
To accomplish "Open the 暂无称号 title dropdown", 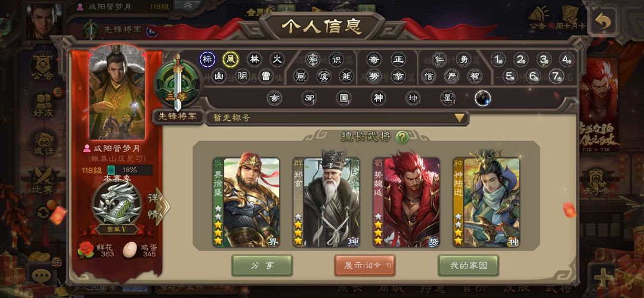I will point(337,118).
